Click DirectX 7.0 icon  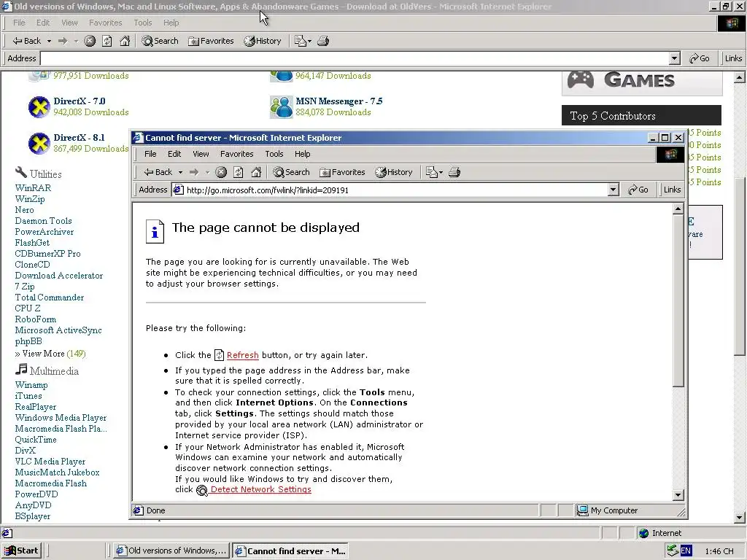click(x=39, y=106)
